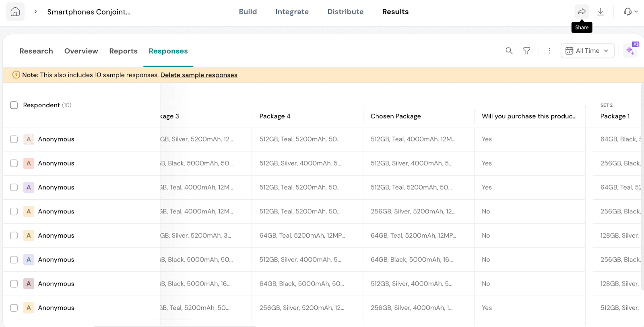Open the headset support dropdown

pos(630,12)
